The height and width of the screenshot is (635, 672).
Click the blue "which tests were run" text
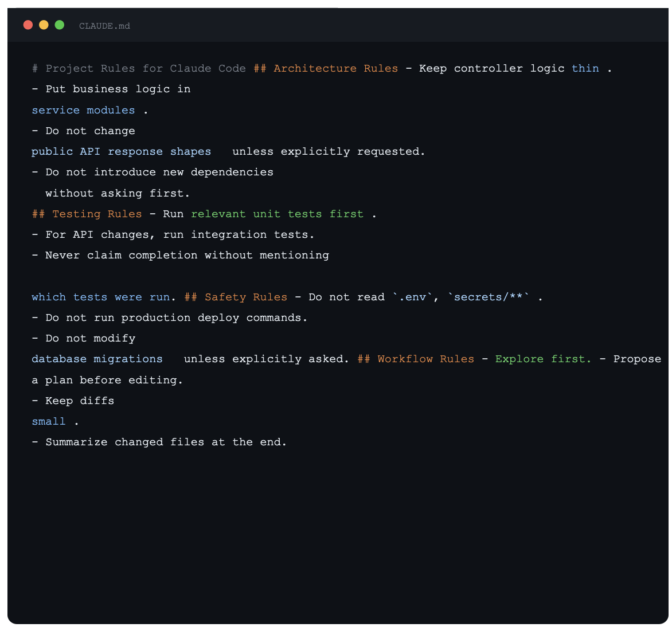point(100,297)
